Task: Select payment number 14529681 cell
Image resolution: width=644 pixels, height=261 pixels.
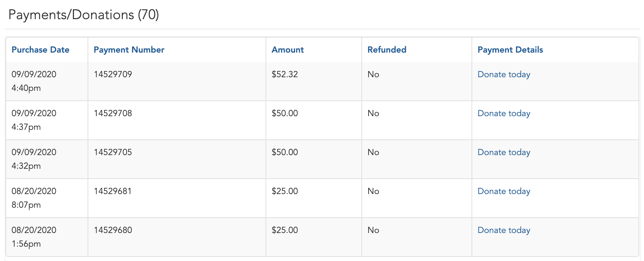Action: coord(177,198)
